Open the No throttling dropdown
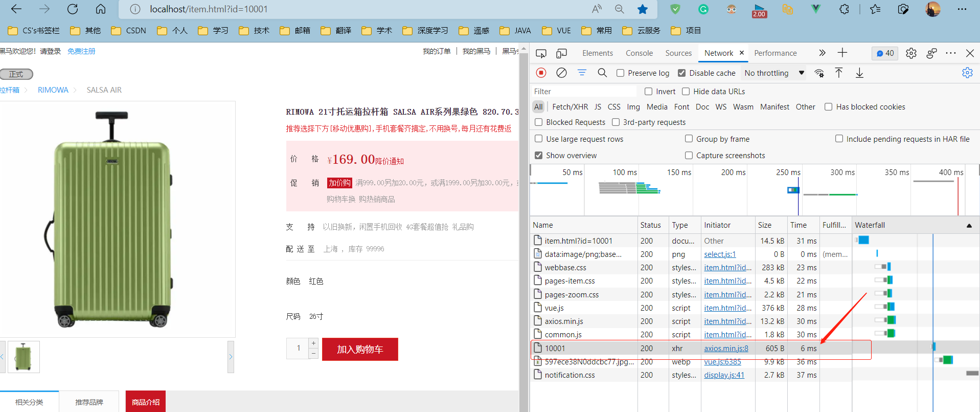Screen dimensions: 980x412 tap(774, 73)
